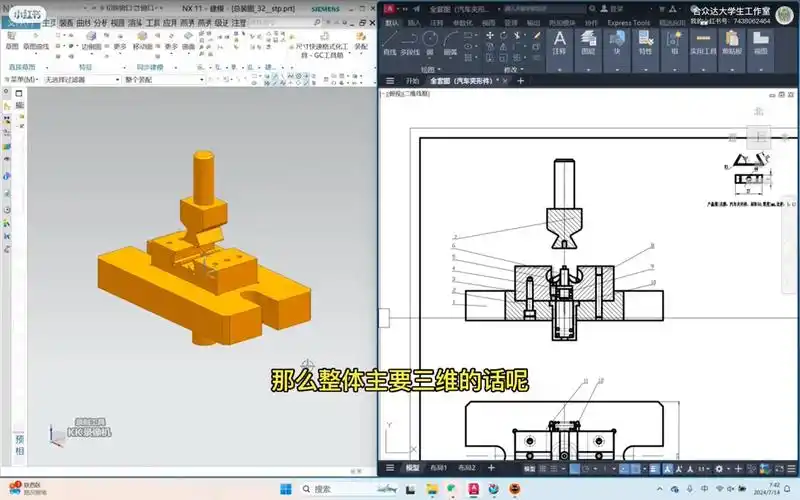This screenshot has width=800, height=500.
Task: Click the search magnifier in NX command finder
Action: (x=317, y=22)
